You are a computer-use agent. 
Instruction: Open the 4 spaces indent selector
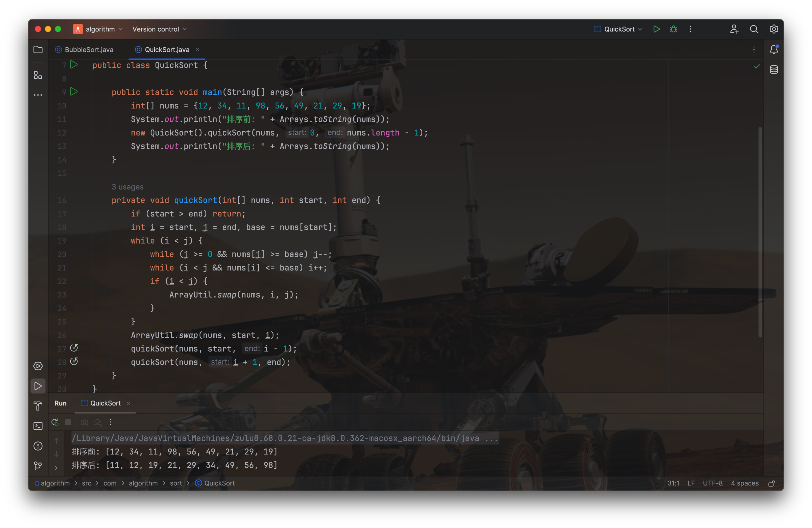coord(744,483)
